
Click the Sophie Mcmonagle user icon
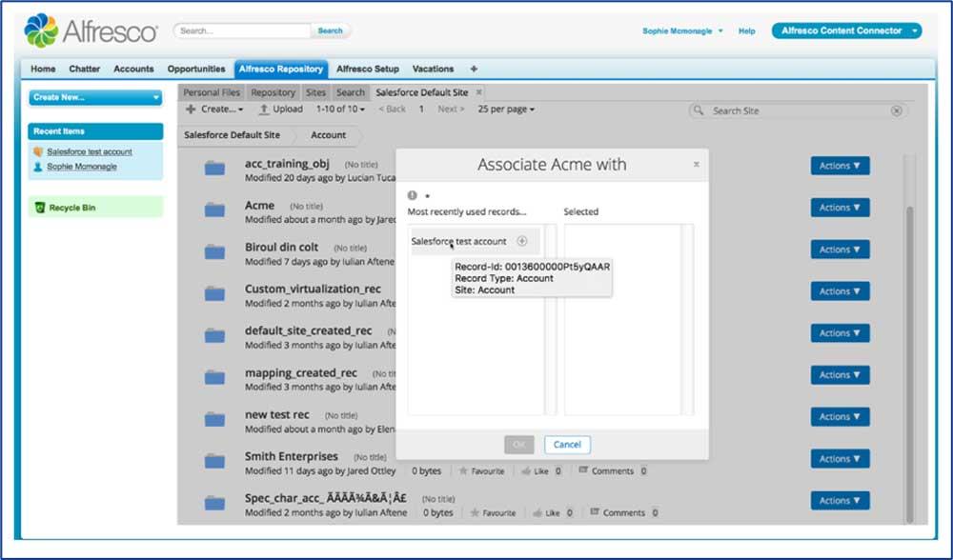point(38,167)
